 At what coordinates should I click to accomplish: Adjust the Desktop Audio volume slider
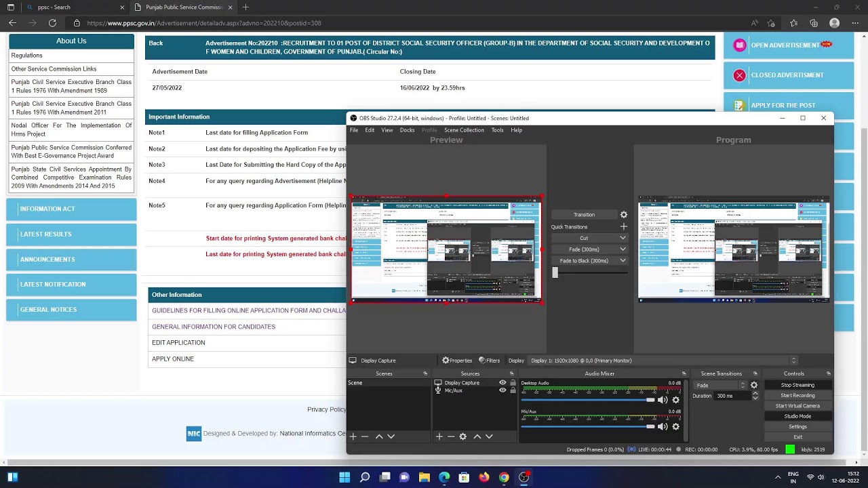click(588, 400)
